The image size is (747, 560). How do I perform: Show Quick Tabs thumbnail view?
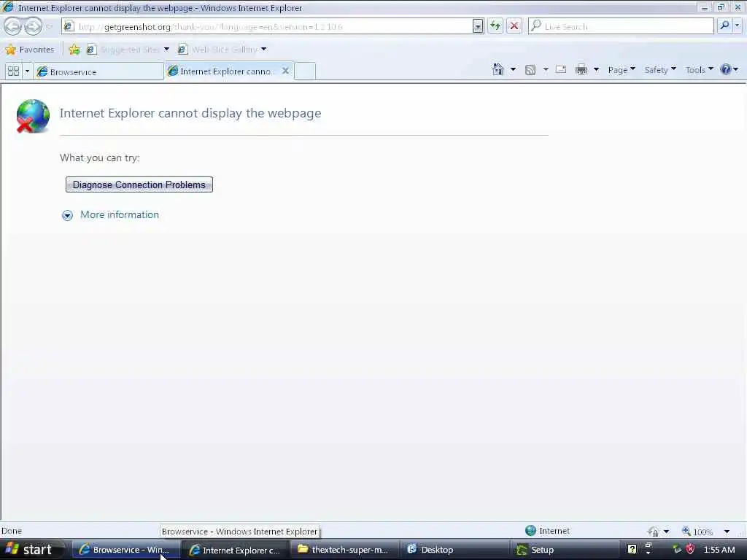point(13,71)
